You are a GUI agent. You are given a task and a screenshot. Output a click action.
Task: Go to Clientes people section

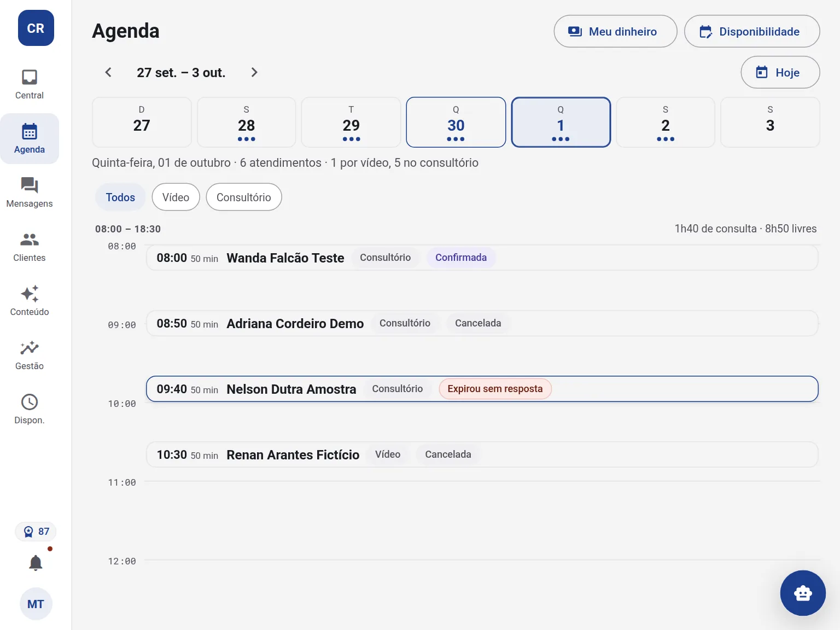pos(30,247)
